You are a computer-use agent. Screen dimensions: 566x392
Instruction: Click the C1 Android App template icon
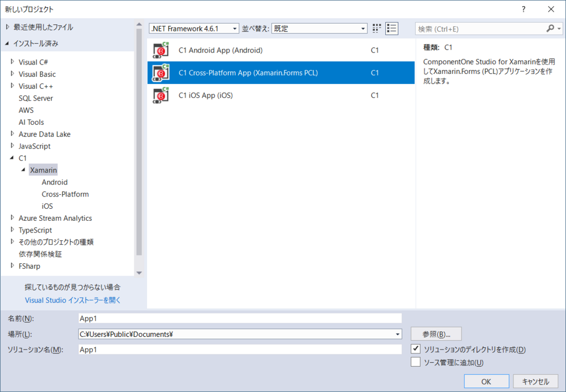[161, 50]
